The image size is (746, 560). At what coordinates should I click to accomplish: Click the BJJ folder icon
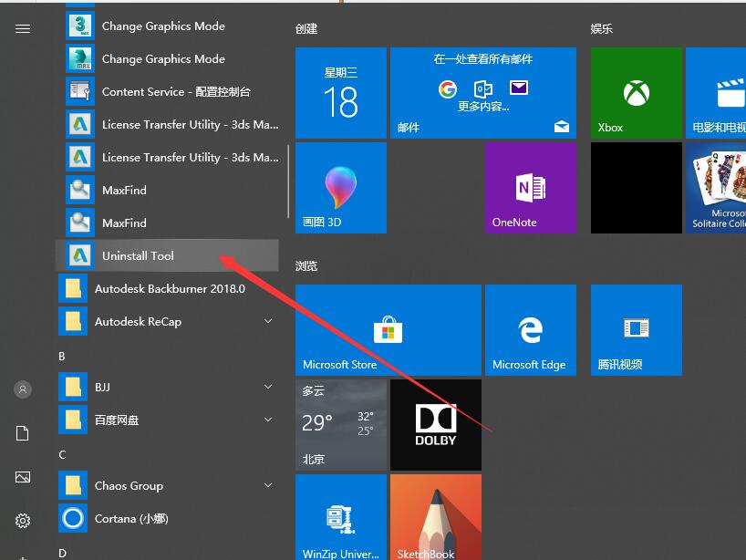(x=73, y=387)
